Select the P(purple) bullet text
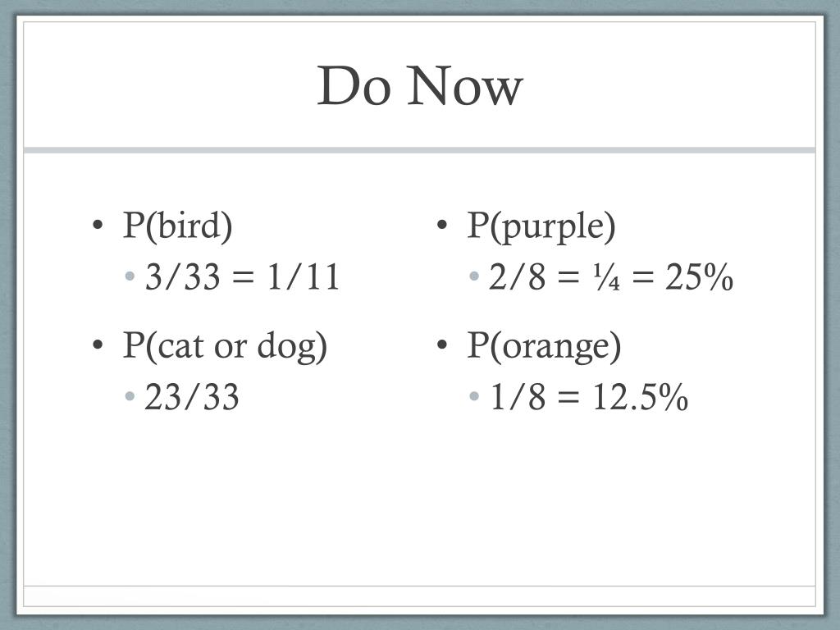The height and width of the screenshot is (630, 840). coord(541,226)
